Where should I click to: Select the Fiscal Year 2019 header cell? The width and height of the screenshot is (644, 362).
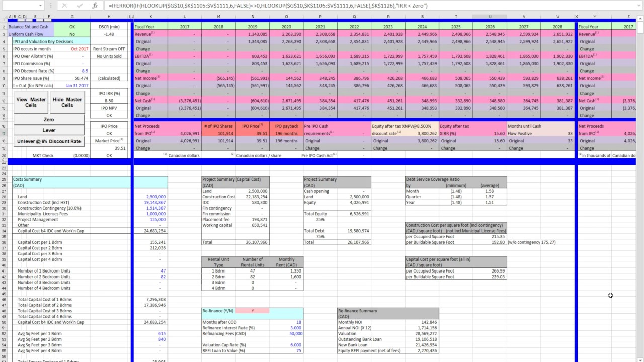(253, 27)
